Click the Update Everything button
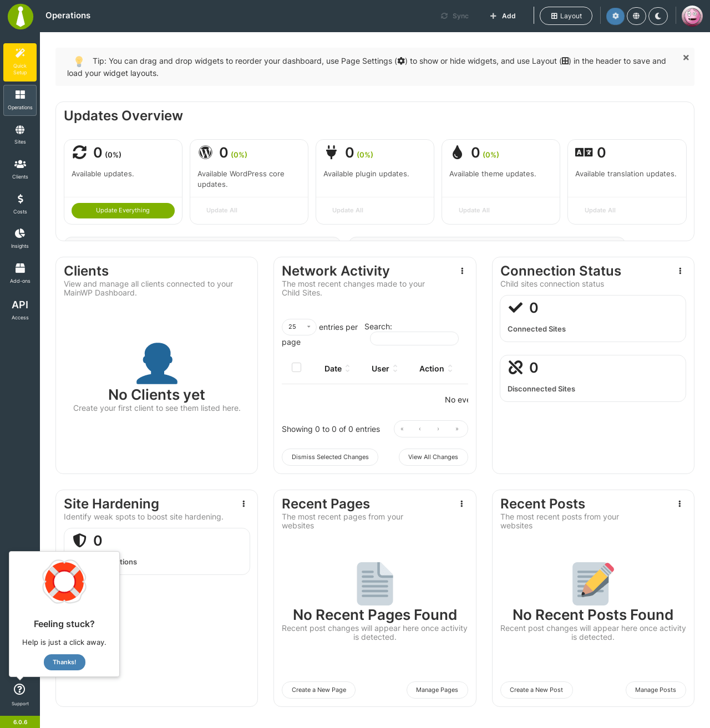Screen dimensions: 710x728 (123, 211)
